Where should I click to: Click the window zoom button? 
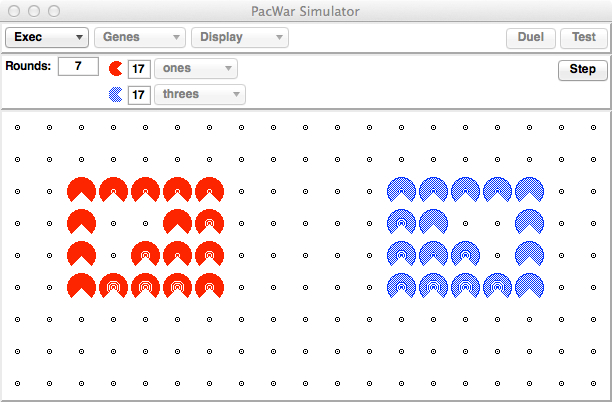pyautogui.click(x=53, y=11)
